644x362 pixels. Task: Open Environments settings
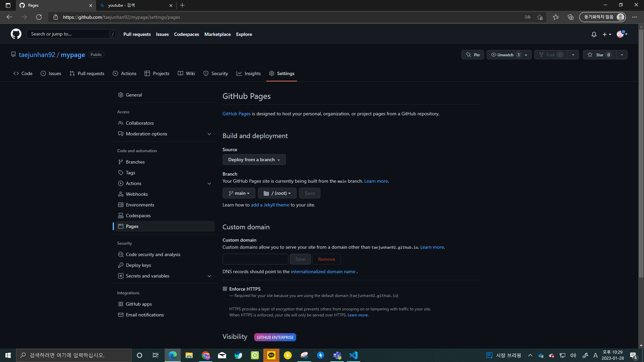(165, 205)
